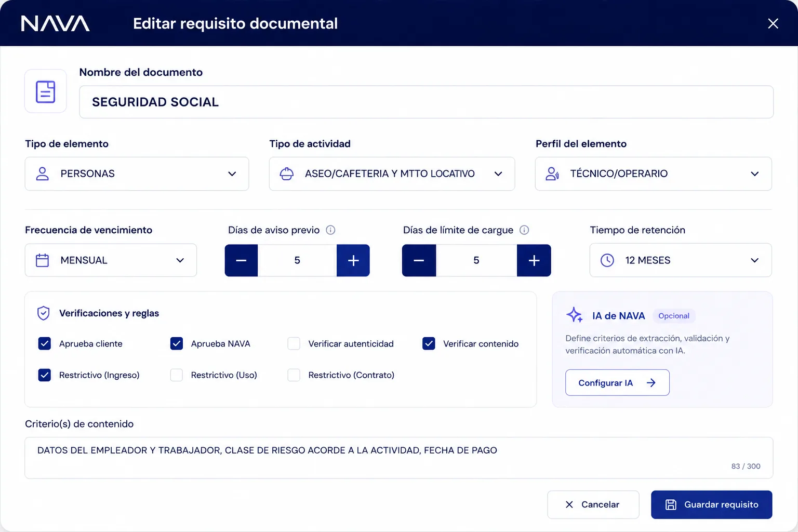
Task: Click the Días de límite de cargue value 5
Action: click(476, 260)
